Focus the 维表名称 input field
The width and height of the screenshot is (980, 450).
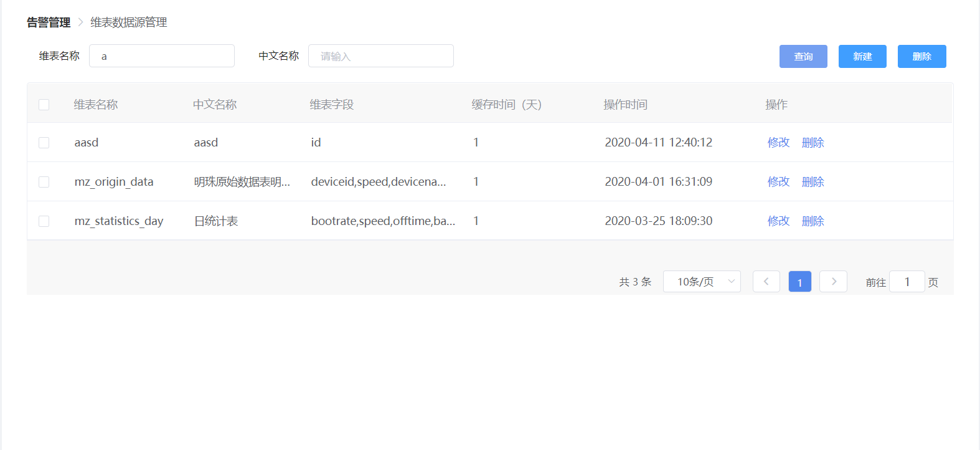(162, 56)
